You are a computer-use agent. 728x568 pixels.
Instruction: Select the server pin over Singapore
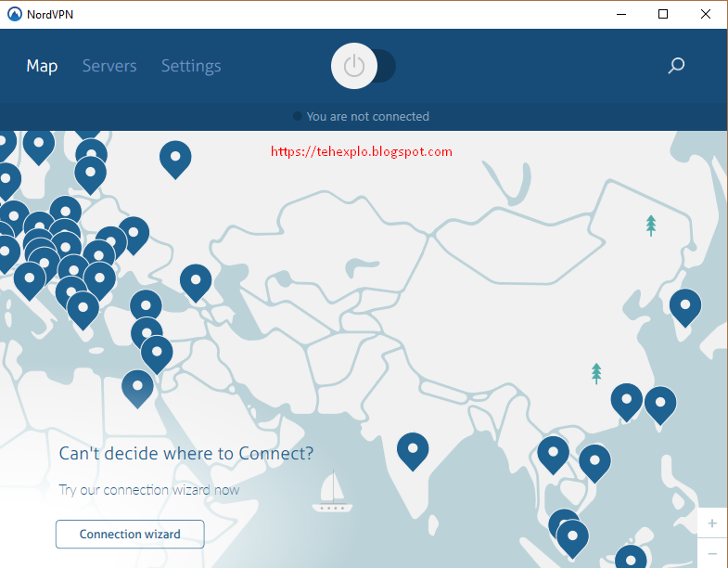coord(572,538)
